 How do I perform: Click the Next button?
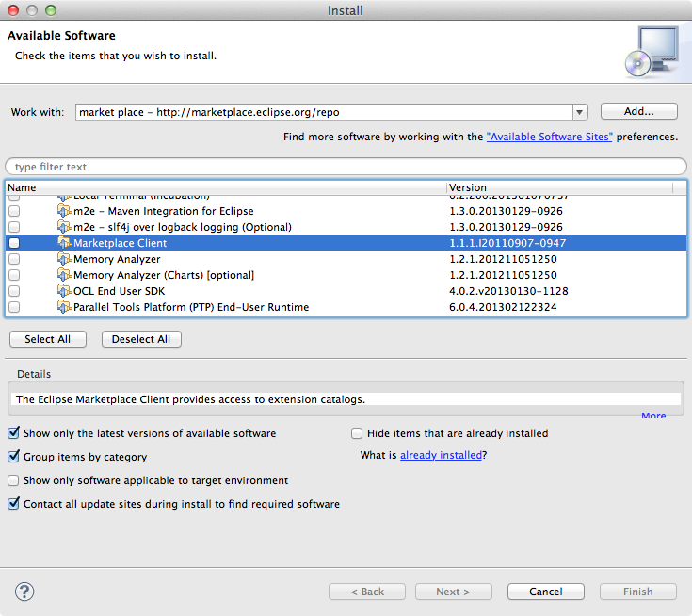(x=453, y=592)
